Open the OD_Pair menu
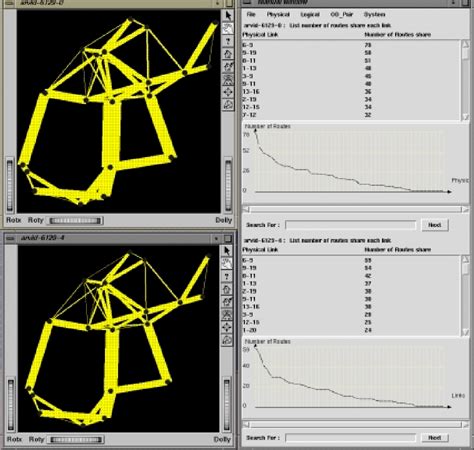 [341, 14]
